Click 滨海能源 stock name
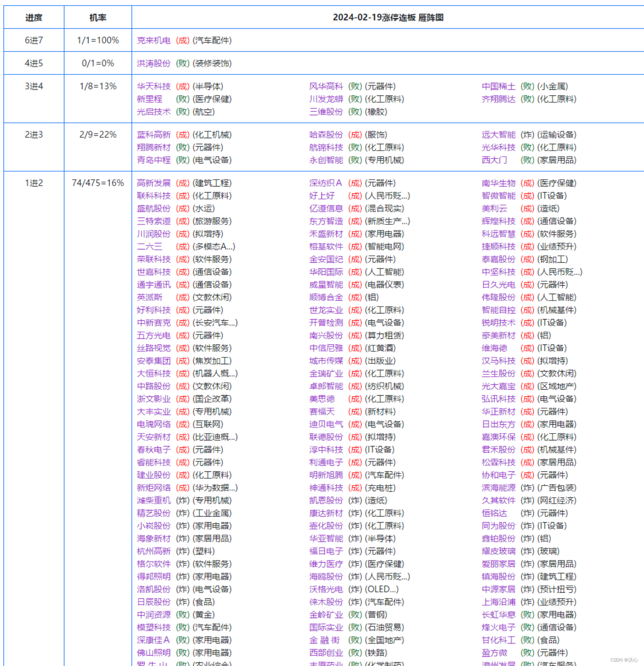Image resolution: width=644 pixels, height=666 pixels. click(498, 488)
